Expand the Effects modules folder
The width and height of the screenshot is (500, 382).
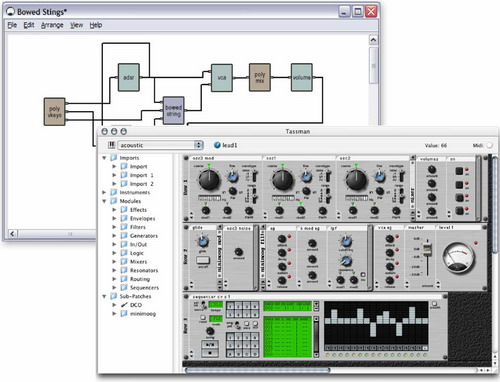click(114, 210)
